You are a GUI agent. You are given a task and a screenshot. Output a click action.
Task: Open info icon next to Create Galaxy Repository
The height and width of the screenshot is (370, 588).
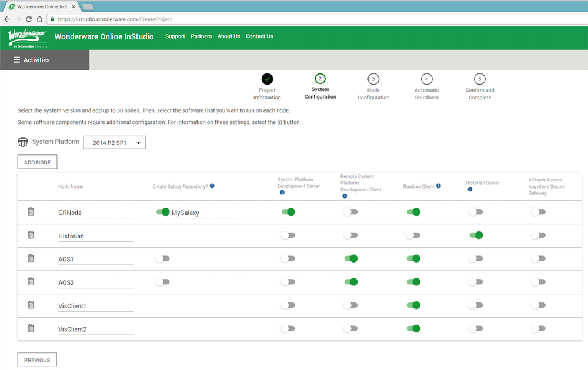212,186
